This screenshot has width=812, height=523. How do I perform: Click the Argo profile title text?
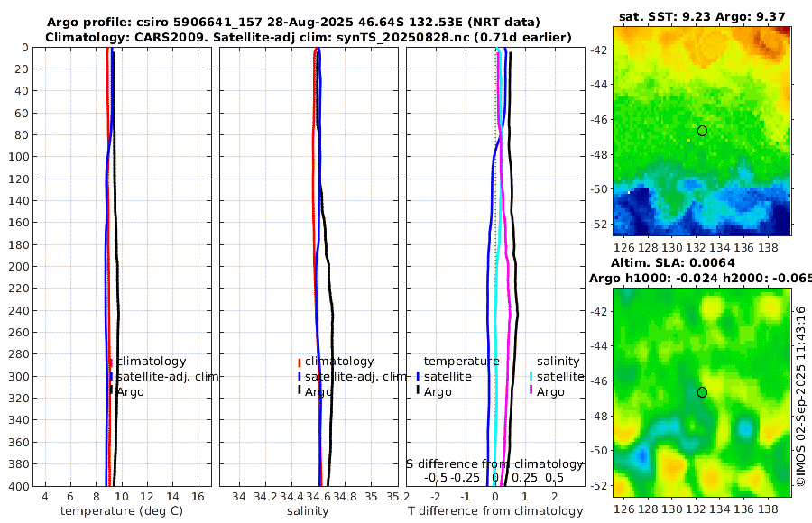293,23
